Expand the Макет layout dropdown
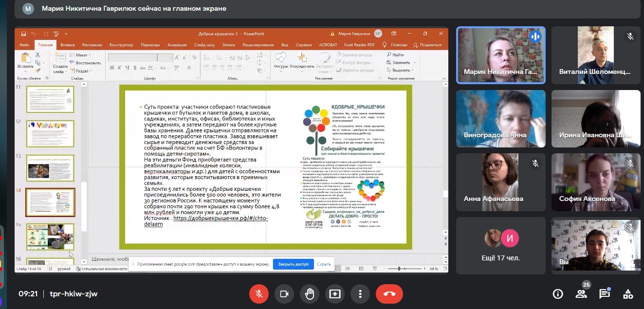The width and height of the screenshot is (644, 309). (80, 55)
